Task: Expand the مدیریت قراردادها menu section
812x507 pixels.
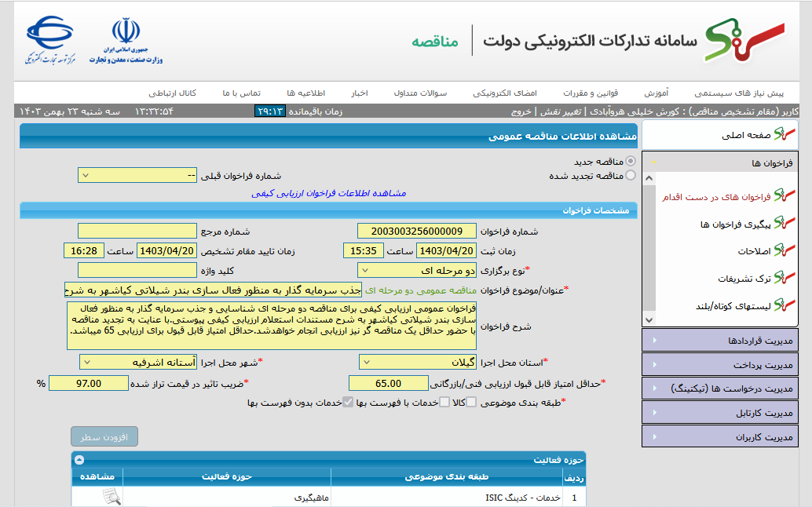Action: click(x=720, y=341)
